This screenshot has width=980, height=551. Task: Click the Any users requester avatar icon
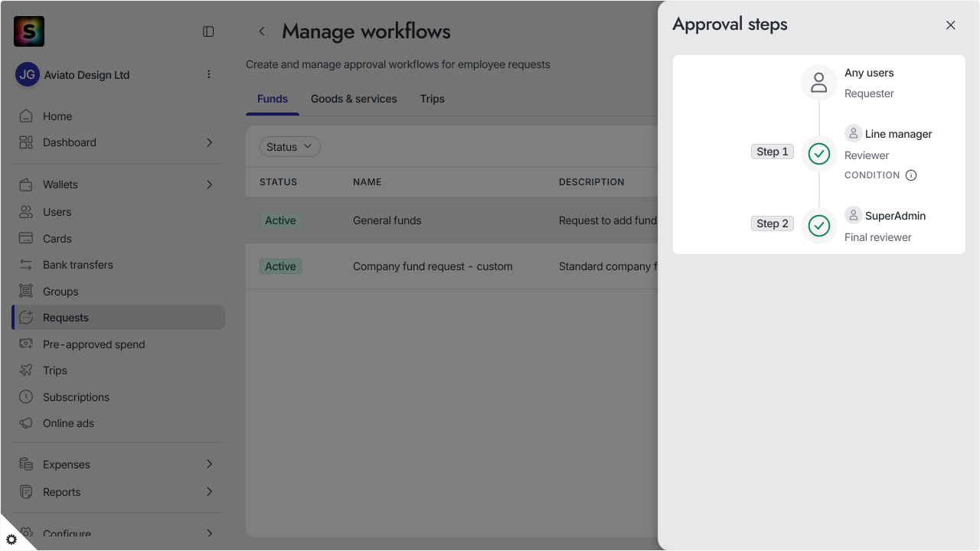[x=819, y=83]
